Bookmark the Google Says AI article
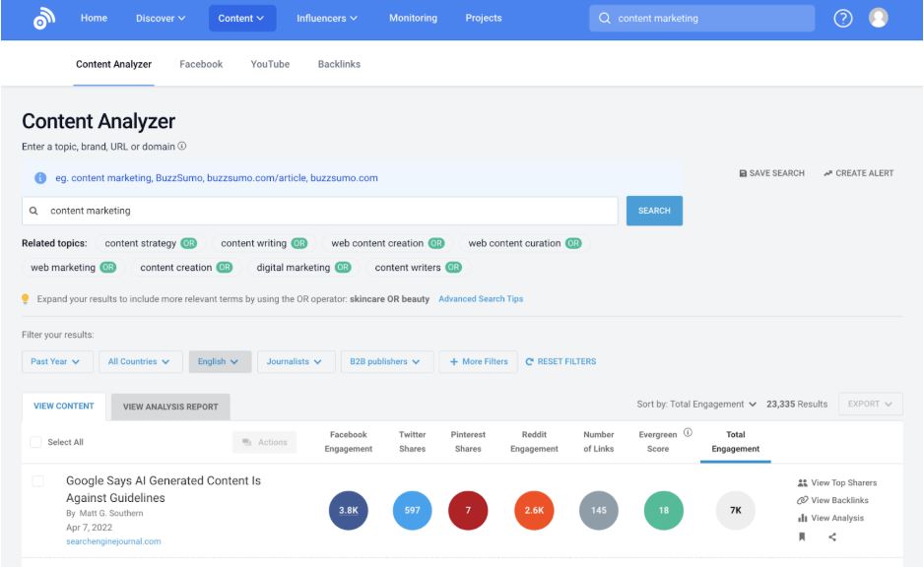924x567 pixels. pyautogui.click(x=802, y=536)
